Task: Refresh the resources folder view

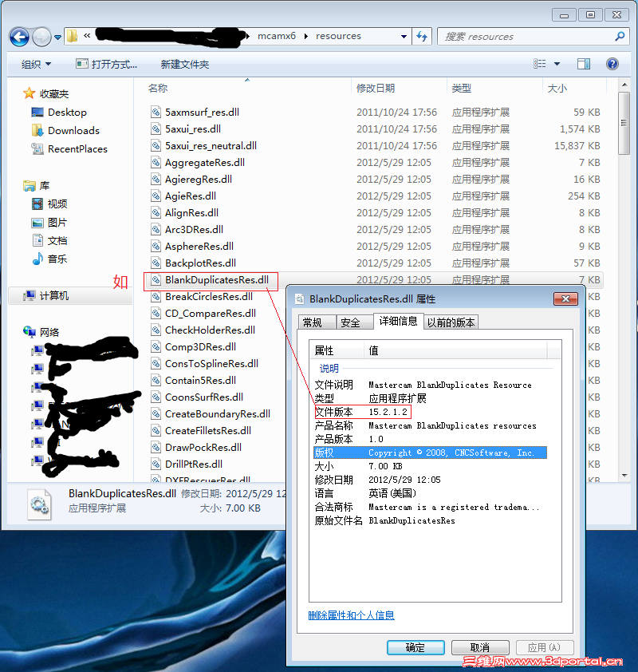Action: tap(422, 37)
